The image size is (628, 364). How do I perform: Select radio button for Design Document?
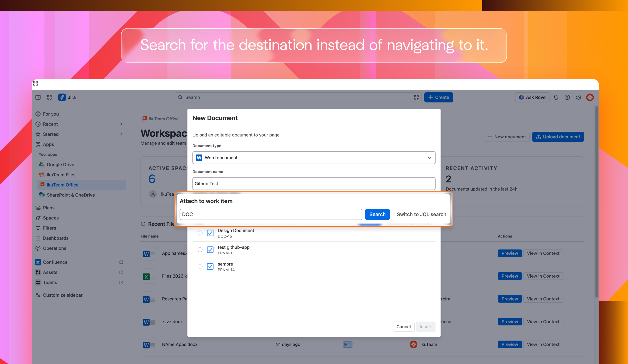tap(200, 233)
